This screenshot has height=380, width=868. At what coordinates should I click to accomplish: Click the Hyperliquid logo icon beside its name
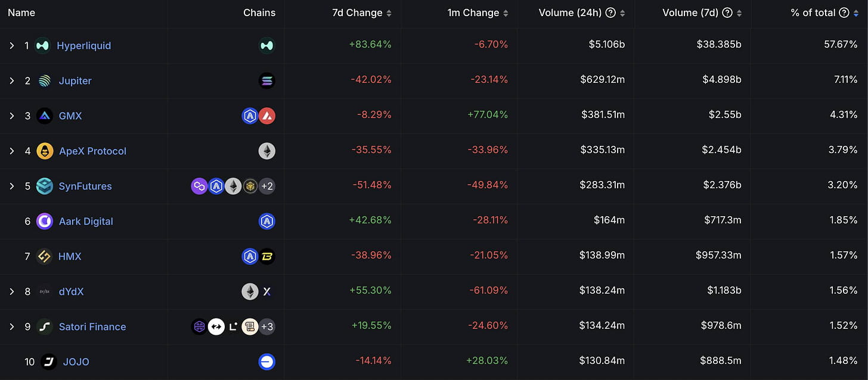click(x=42, y=45)
